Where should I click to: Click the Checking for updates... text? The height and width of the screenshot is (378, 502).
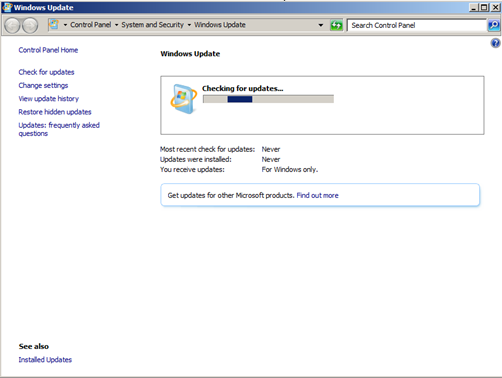pyautogui.click(x=242, y=88)
